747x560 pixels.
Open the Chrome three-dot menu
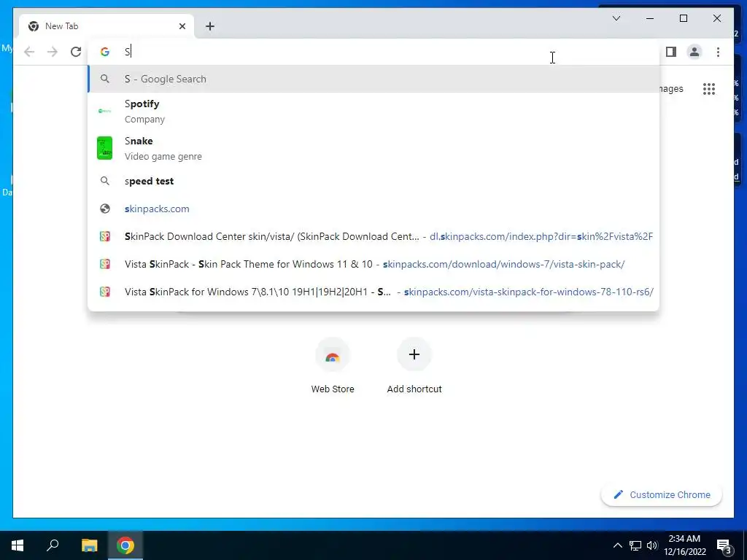coord(718,52)
